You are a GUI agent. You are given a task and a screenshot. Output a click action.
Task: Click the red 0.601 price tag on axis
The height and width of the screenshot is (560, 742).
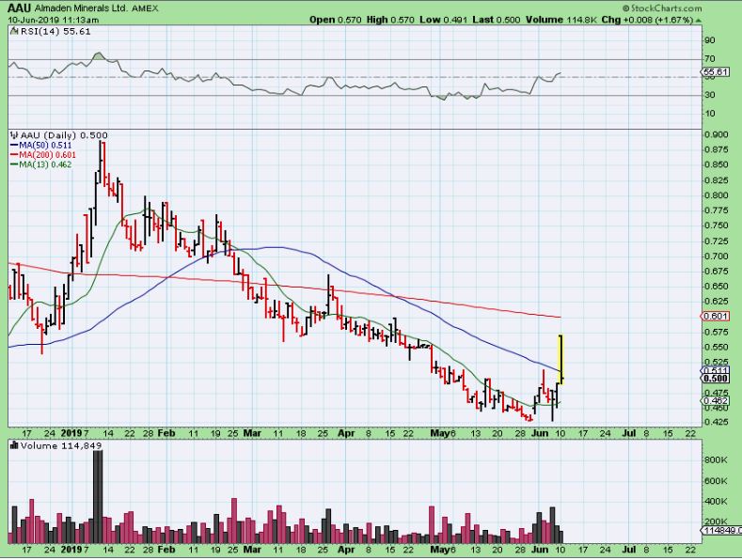(715, 316)
